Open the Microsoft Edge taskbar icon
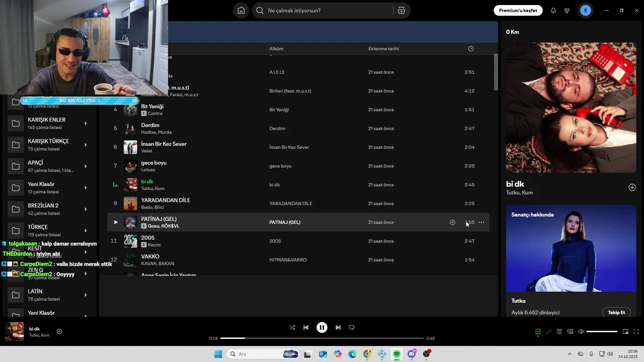This screenshot has height=362, width=644. (352, 354)
